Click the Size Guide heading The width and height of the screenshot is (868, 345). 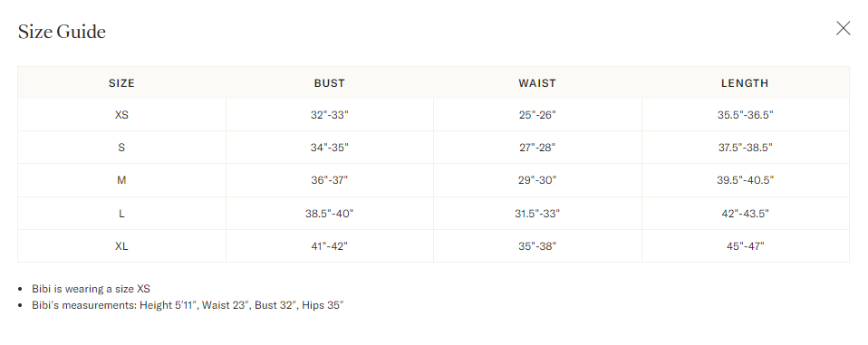click(62, 32)
